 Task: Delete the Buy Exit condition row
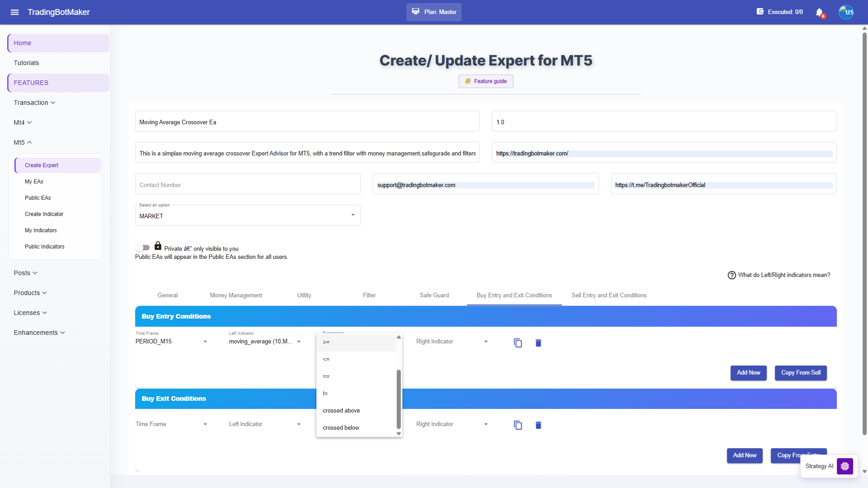click(538, 425)
